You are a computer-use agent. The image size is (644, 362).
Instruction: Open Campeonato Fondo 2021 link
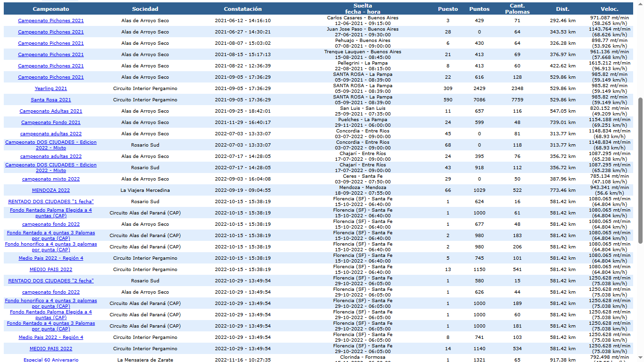(51, 123)
